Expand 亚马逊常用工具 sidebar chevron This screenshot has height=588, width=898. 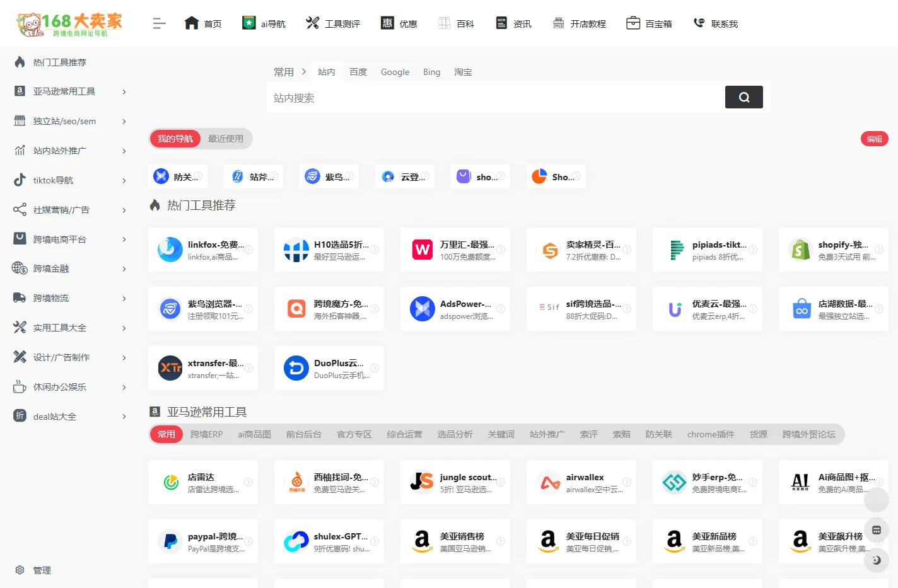pos(124,92)
